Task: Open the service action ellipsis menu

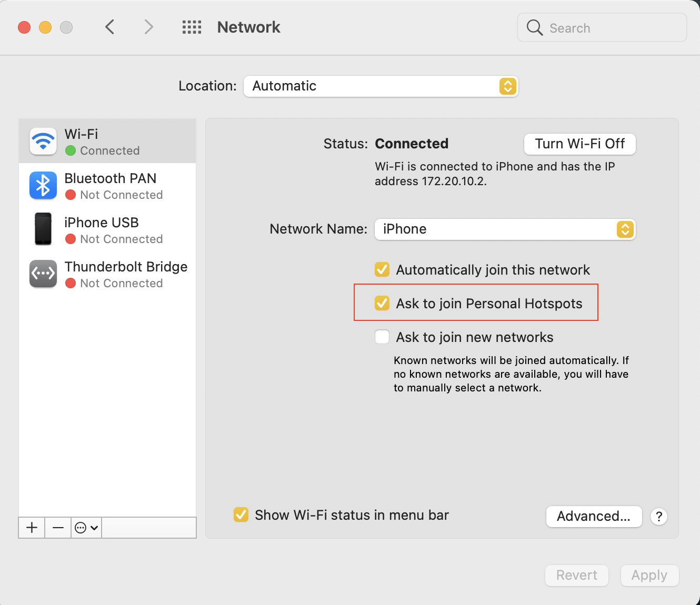Action: pyautogui.click(x=86, y=528)
